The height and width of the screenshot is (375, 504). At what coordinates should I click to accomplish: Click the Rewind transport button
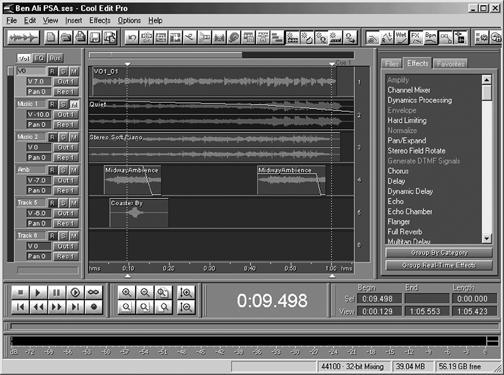38,307
